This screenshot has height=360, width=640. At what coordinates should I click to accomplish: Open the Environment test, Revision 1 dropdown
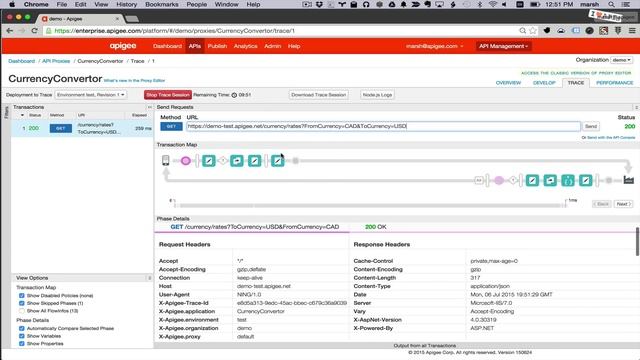pos(91,95)
